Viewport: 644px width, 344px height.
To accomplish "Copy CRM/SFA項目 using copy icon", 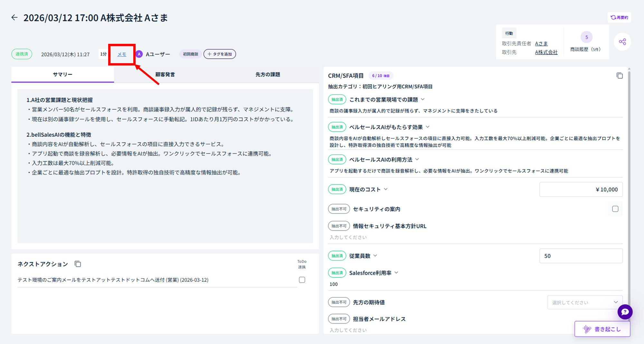I will pyautogui.click(x=620, y=75).
